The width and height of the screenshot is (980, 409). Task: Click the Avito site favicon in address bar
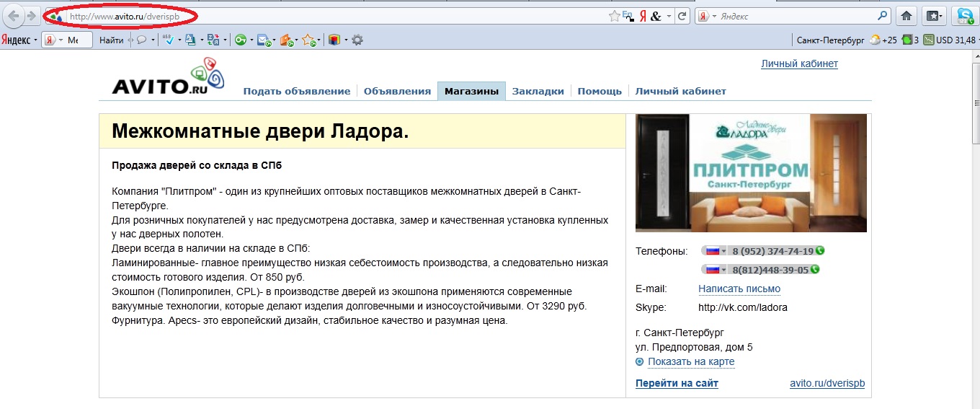tap(55, 16)
